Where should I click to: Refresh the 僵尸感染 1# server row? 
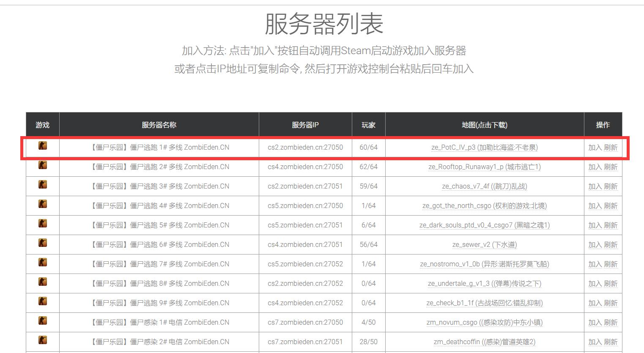pos(611,323)
